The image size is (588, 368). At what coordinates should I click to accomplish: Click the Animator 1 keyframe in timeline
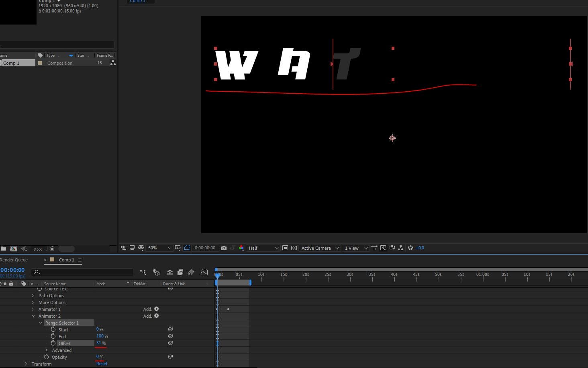(x=228, y=309)
